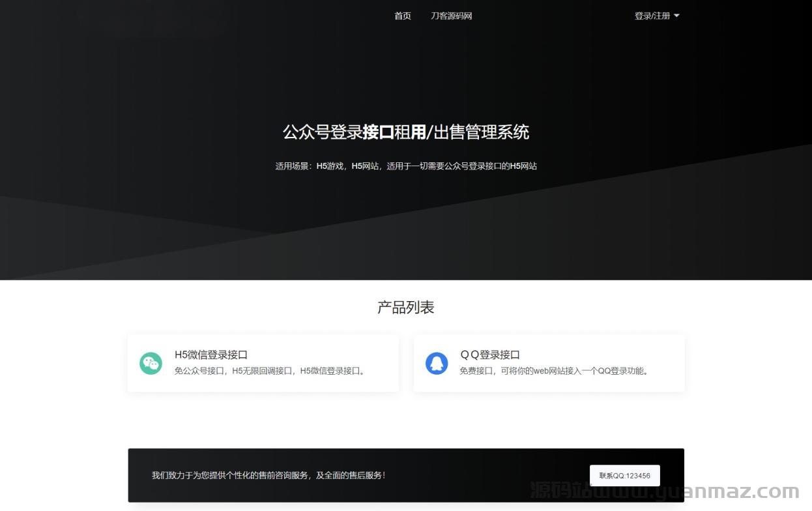Click the 我们致力于 service text in dark banner
Screen dimensions: 812x511
point(268,476)
